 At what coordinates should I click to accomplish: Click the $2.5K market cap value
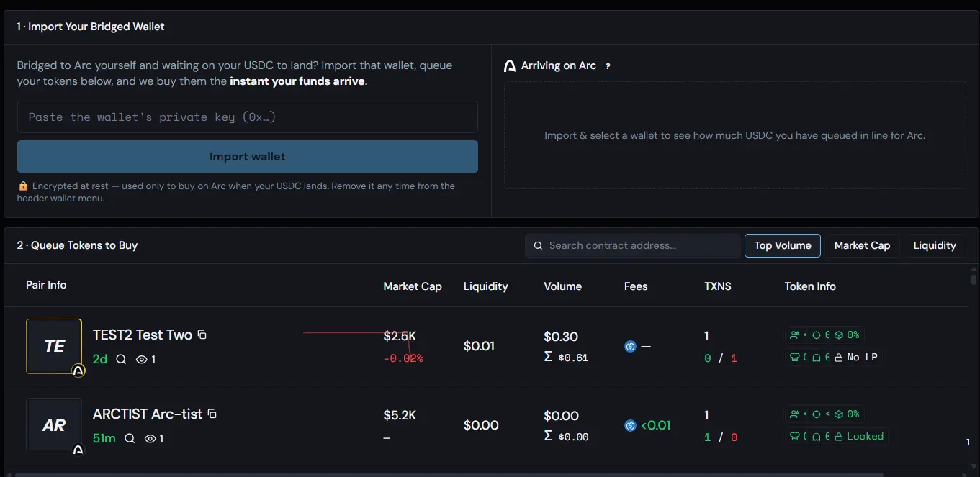click(x=400, y=336)
